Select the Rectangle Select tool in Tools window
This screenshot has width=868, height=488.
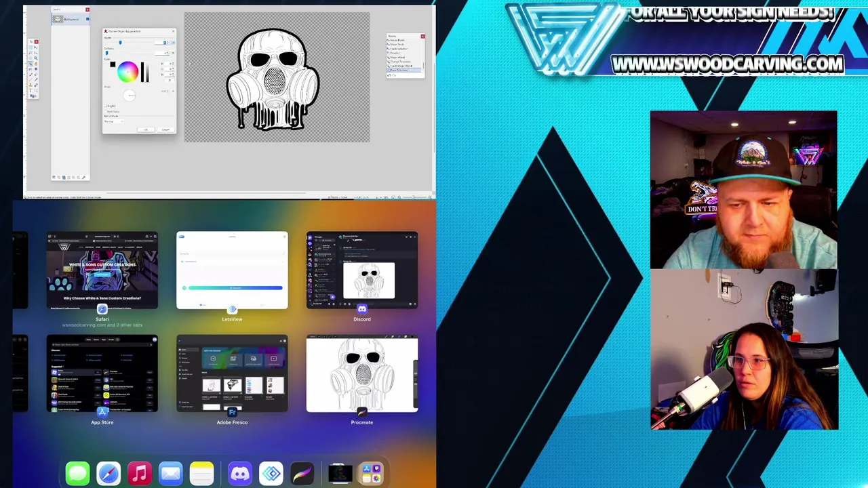(31, 47)
